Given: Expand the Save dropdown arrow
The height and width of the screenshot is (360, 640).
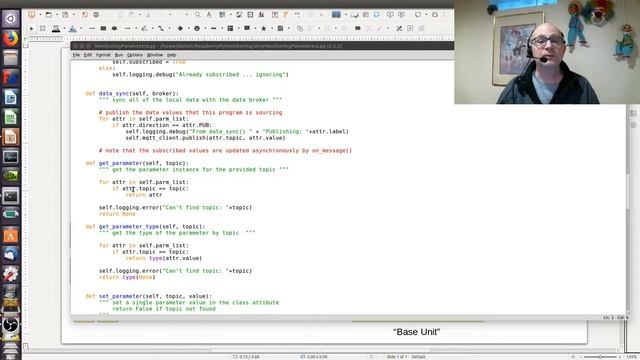Looking at the screenshot, I should (x=73, y=15).
